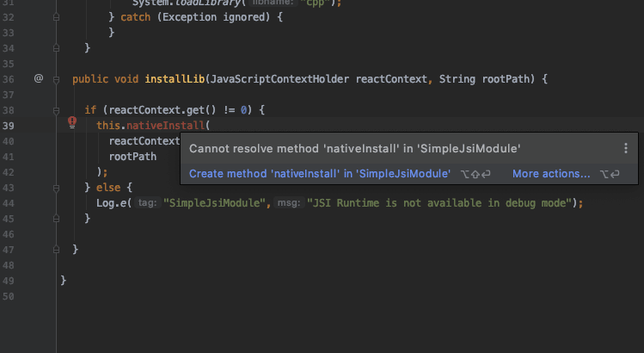Open the tooltip's three-dot options menu
The image size is (644, 353).
click(626, 148)
